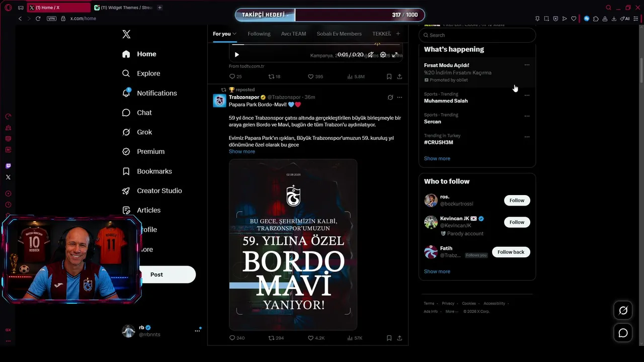Switch to Avcı TEAM tab
The width and height of the screenshot is (644, 362).
point(293,34)
